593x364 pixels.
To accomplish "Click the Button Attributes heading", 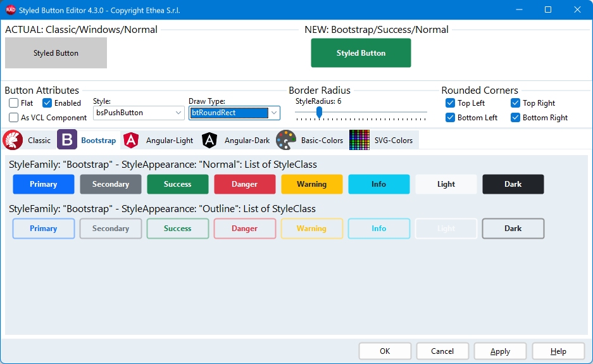I will 42,91.
